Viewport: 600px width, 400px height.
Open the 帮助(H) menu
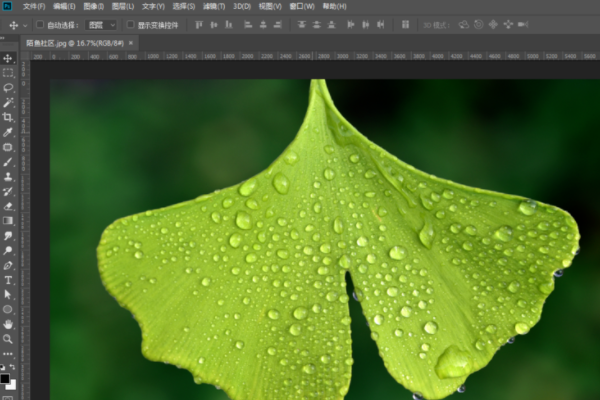point(334,7)
